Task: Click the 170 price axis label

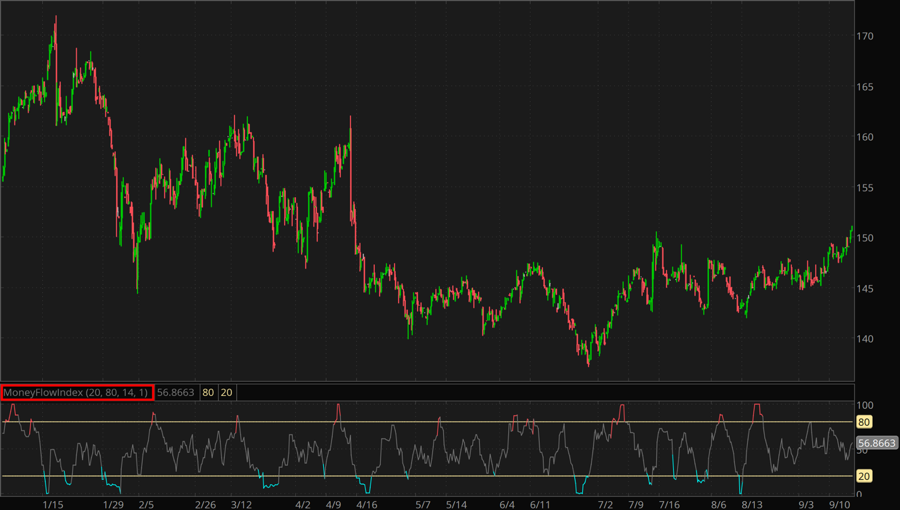Action: [866, 36]
